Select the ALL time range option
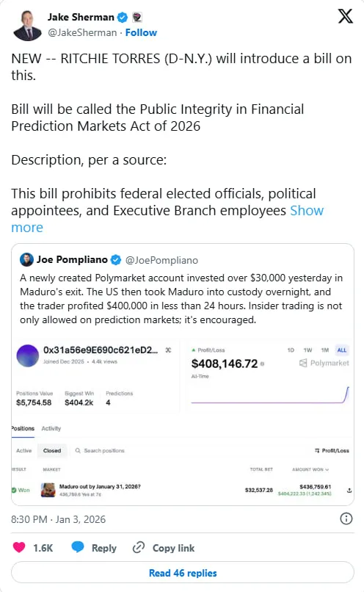Viewport: 364px width, 592px height. tap(342, 350)
